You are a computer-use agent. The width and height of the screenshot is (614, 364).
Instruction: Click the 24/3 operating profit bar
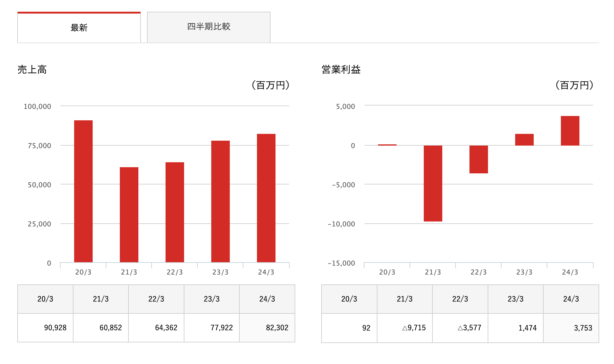(x=570, y=131)
